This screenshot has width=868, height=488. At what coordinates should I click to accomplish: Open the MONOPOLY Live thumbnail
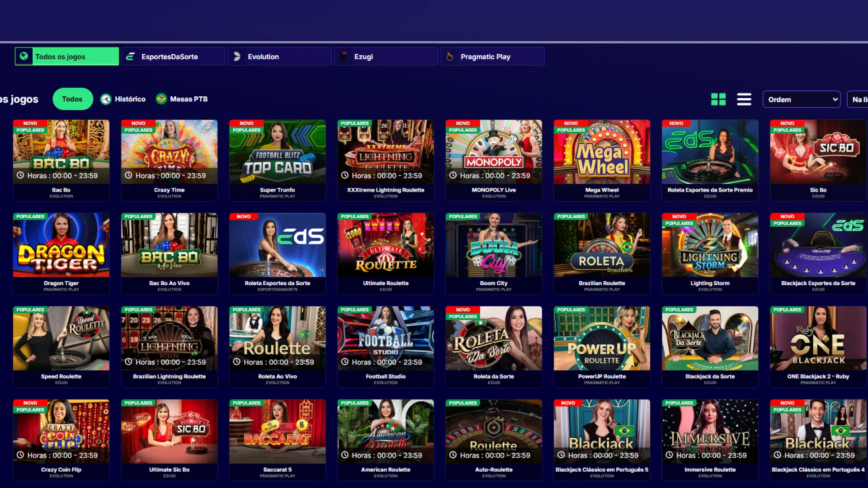click(x=494, y=152)
